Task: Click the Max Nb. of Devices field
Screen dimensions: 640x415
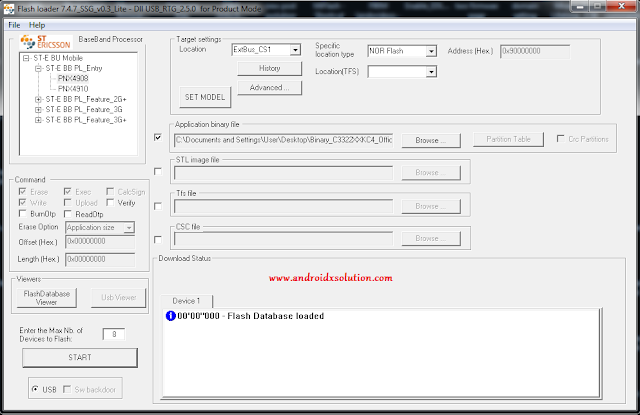Action: click(x=114, y=334)
